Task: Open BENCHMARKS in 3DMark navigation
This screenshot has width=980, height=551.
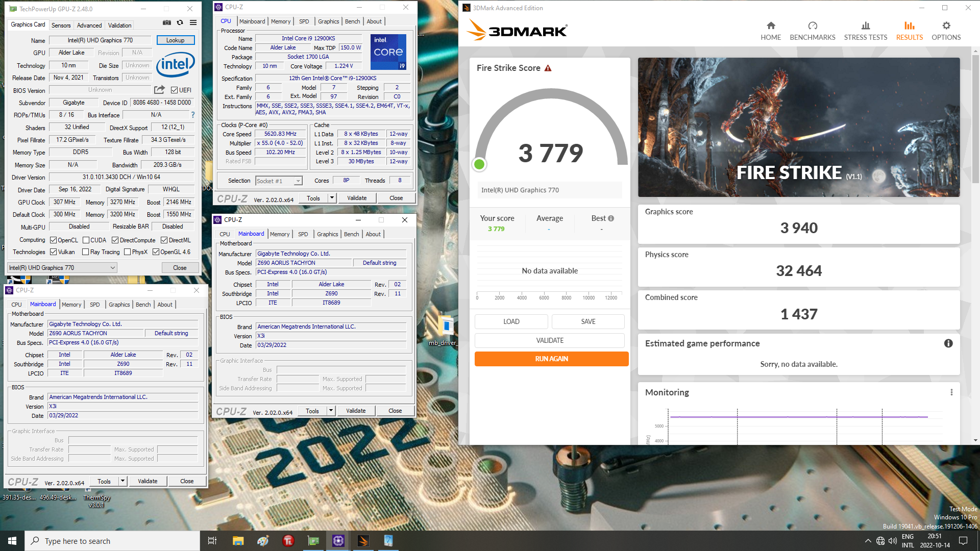Action: [813, 31]
